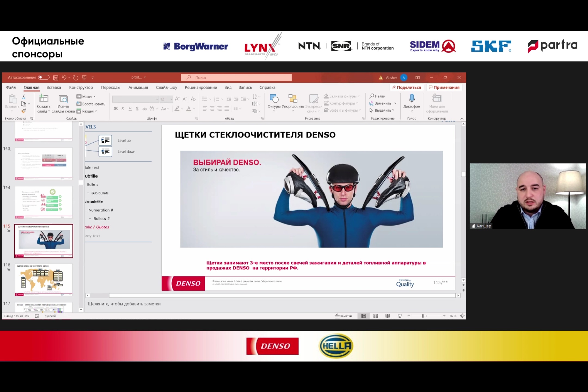Open the quick access toolbar customize arrow
This screenshot has height=392, width=588.
93,78
